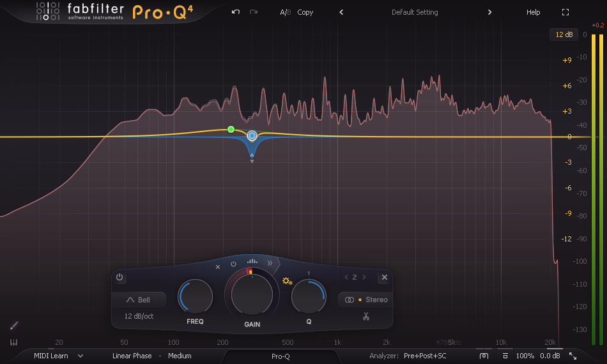Click Copy to copy A/B state
Viewport: 607px width, 364px height.
click(x=305, y=12)
